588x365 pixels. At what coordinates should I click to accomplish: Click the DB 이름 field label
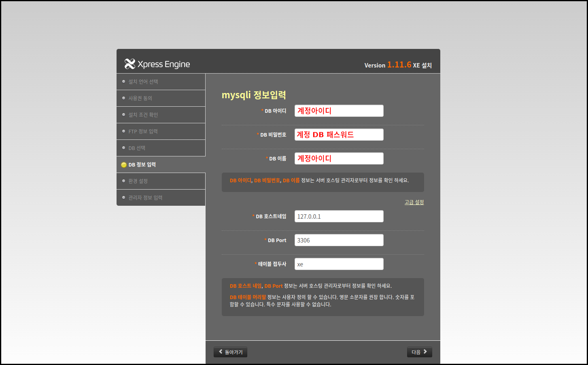(x=278, y=158)
